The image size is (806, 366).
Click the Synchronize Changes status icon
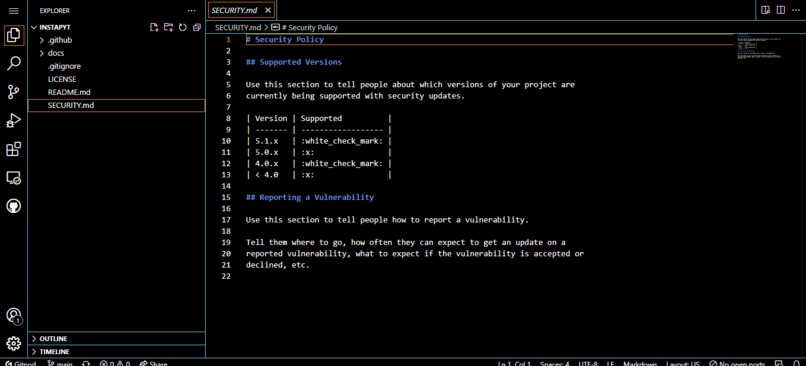click(86, 363)
